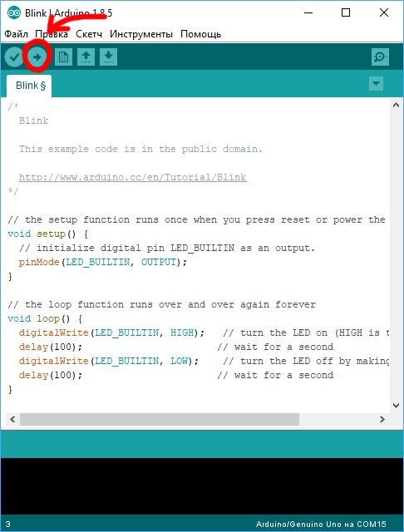
Task: Click the Upload arrow button
Action: click(37, 57)
